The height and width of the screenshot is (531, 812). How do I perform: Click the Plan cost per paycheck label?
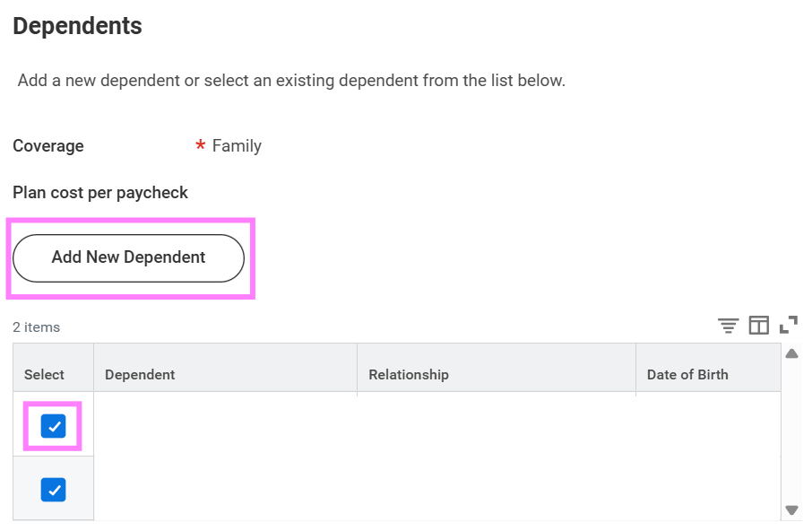pos(100,193)
